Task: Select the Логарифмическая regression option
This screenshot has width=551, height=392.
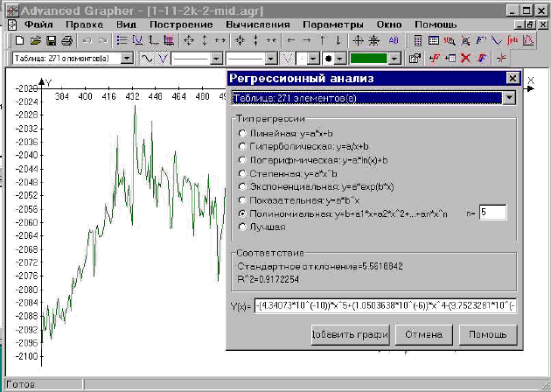Action: (313, 160)
